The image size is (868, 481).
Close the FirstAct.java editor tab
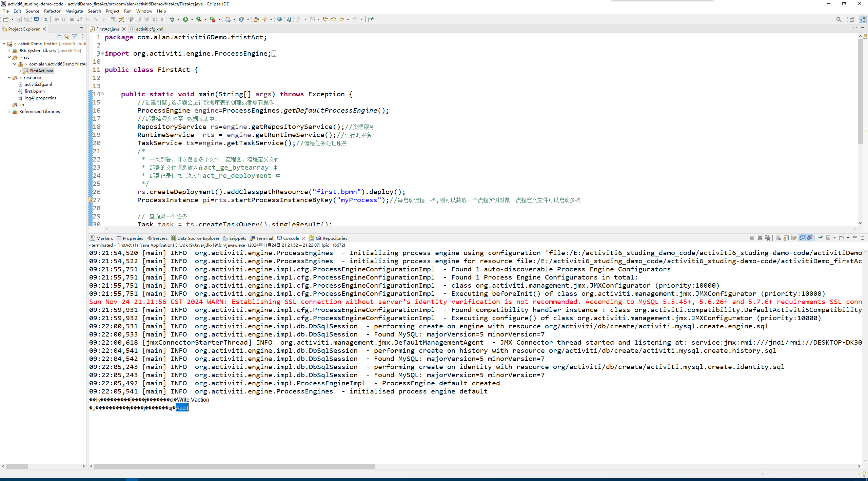pyautogui.click(x=124, y=29)
